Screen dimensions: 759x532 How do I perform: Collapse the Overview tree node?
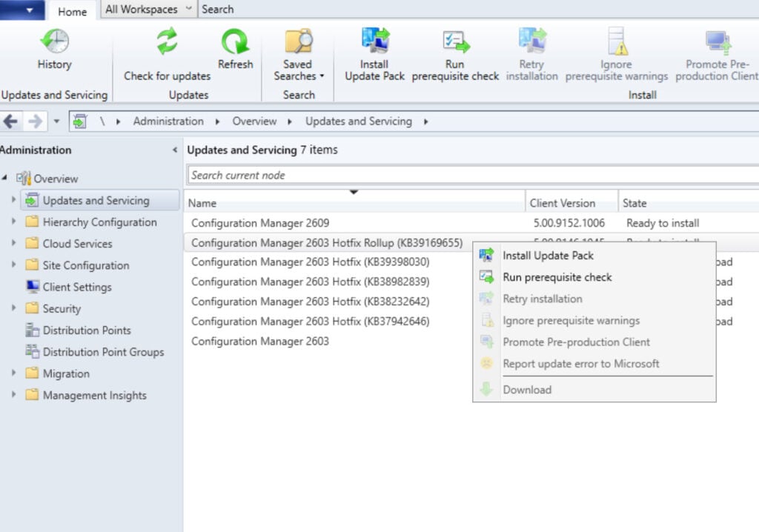(x=4, y=178)
